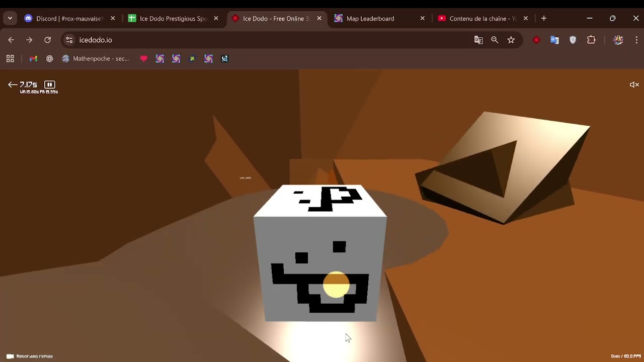Open the S-logo bookmark
Viewport: 644px width, 362px height.
pos(224,59)
